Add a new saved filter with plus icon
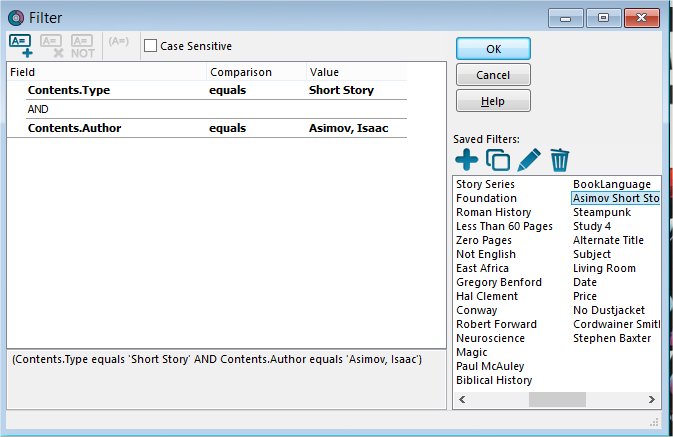673x437 pixels. (466, 158)
